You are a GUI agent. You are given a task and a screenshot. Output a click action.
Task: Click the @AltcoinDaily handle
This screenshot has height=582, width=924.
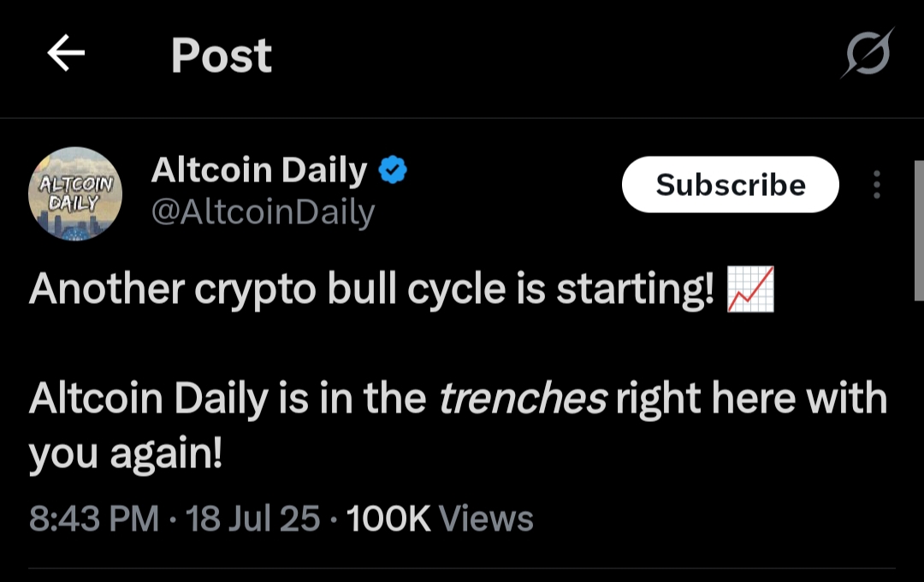point(263,212)
